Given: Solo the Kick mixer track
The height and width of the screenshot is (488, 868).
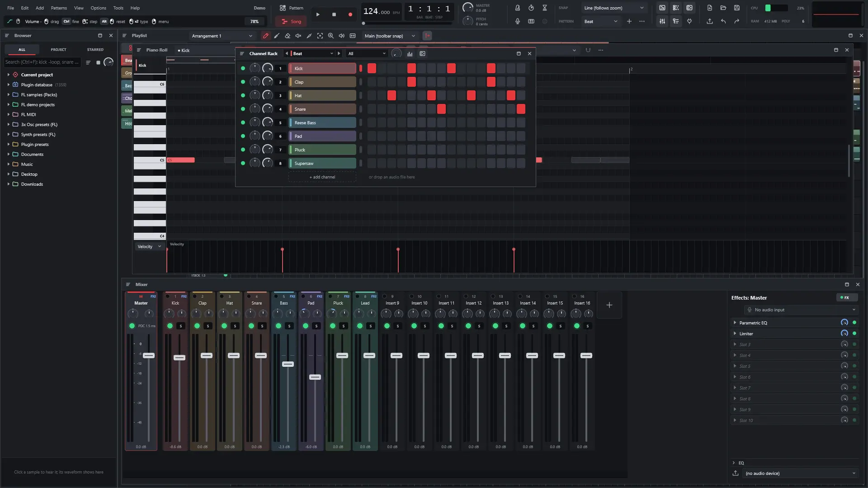Looking at the screenshot, I should [x=181, y=326].
